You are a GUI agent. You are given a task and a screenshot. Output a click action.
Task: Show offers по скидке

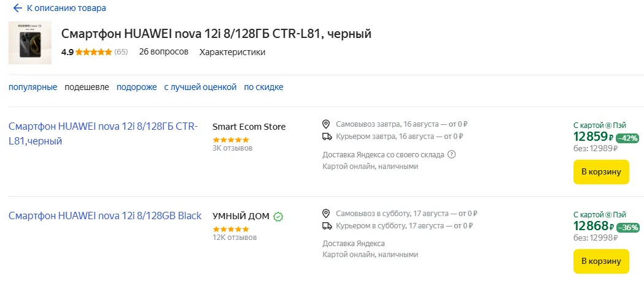pyautogui.click(x=263, y=87)
